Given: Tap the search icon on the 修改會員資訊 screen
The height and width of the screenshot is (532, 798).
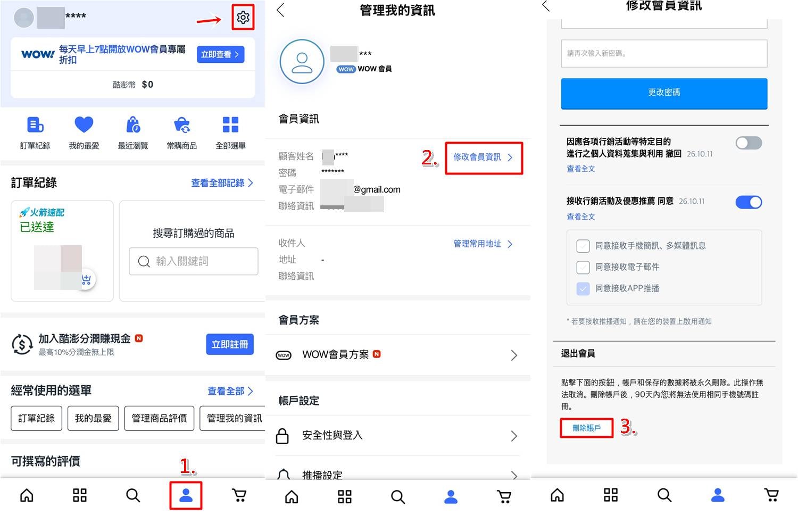Looking at the screenshot, I should tap(664, 495).
